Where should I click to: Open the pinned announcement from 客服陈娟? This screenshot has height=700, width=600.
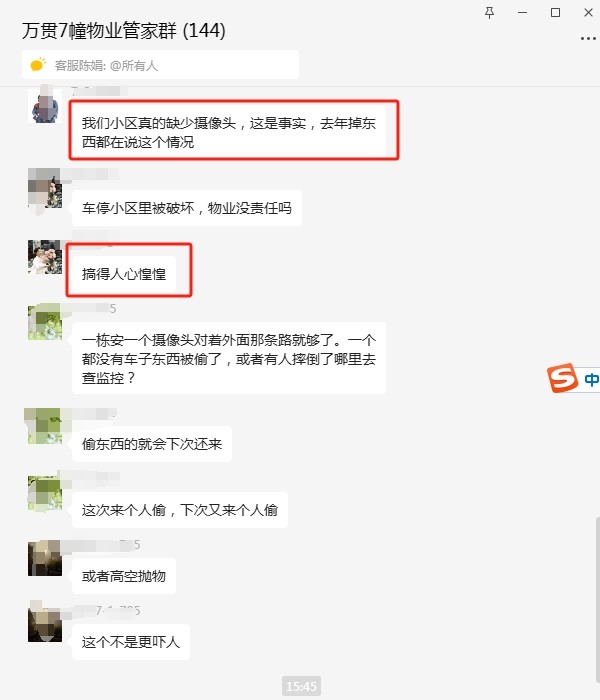160,65
